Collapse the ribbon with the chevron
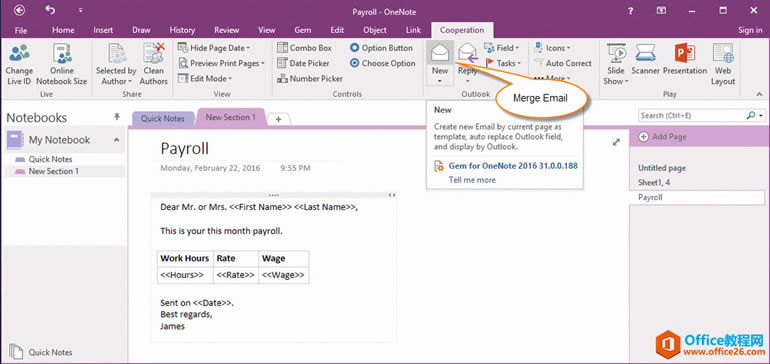 coord(759,94)
